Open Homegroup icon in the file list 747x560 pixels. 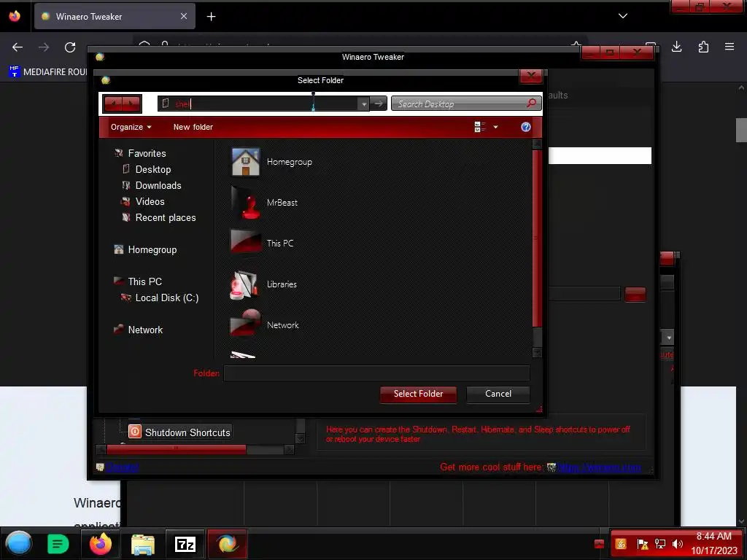tap(245, 162)
